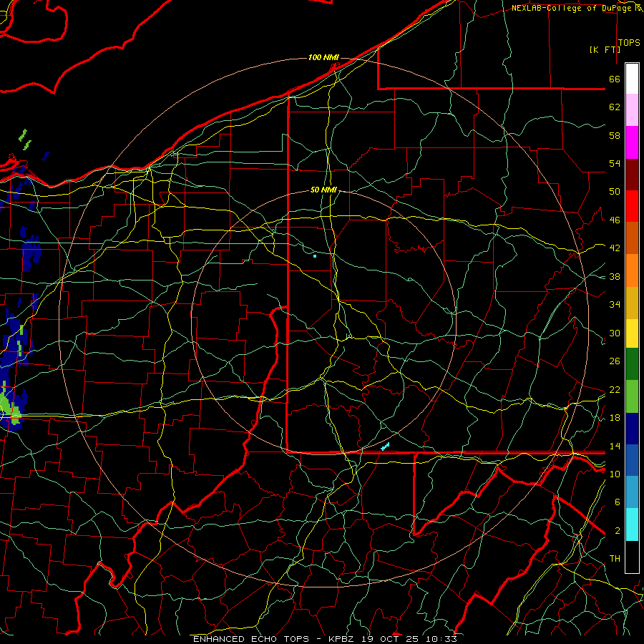Click the '50' legend value label
Image resolution: width=644 pixels, height=644 pixels.
coord(615,191)
